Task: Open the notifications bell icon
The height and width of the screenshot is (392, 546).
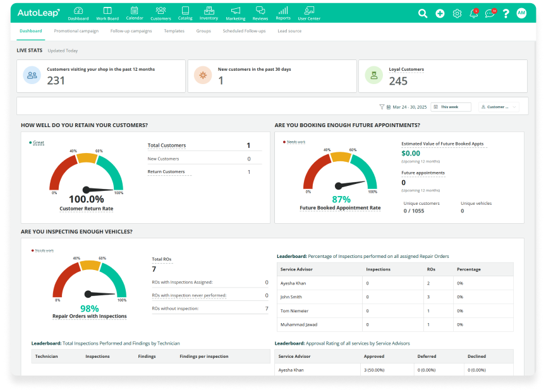Action: [473, 13]
